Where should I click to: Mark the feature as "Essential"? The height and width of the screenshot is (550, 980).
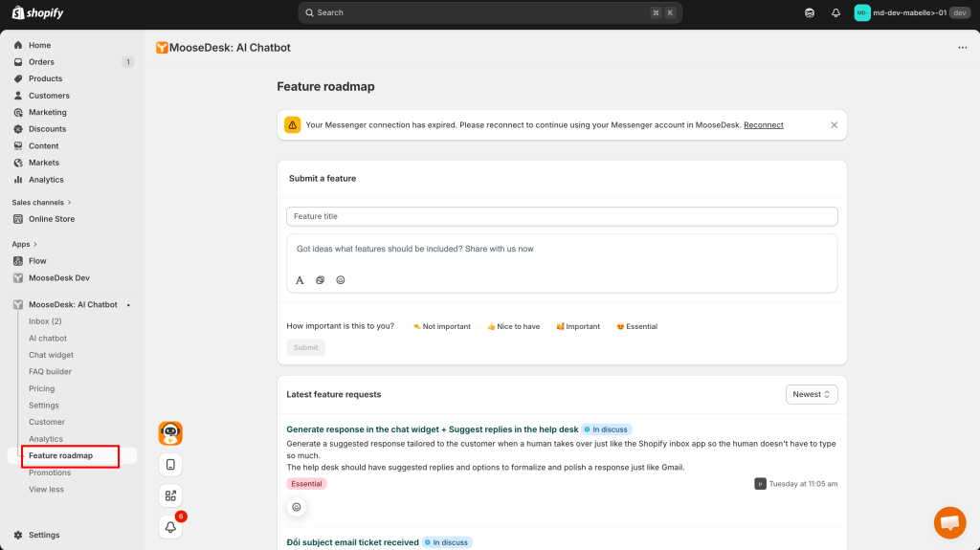point(636,326)
